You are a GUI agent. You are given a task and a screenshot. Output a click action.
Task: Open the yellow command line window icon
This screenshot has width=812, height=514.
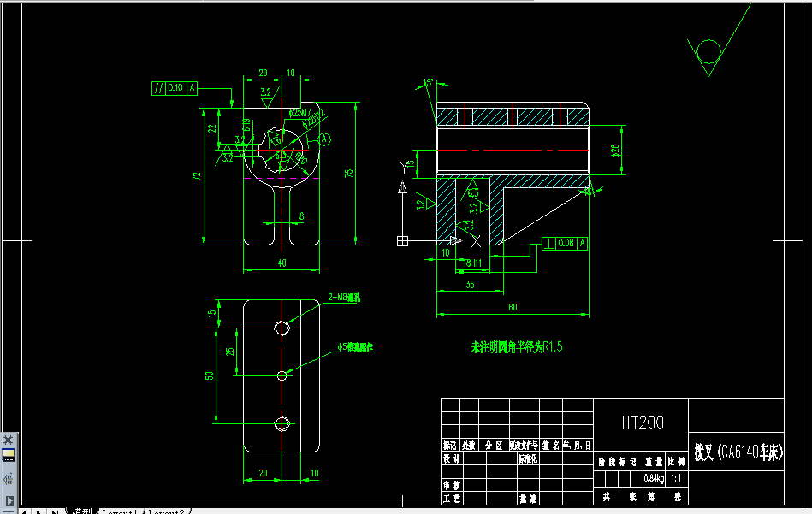click(x=9, y=456)
